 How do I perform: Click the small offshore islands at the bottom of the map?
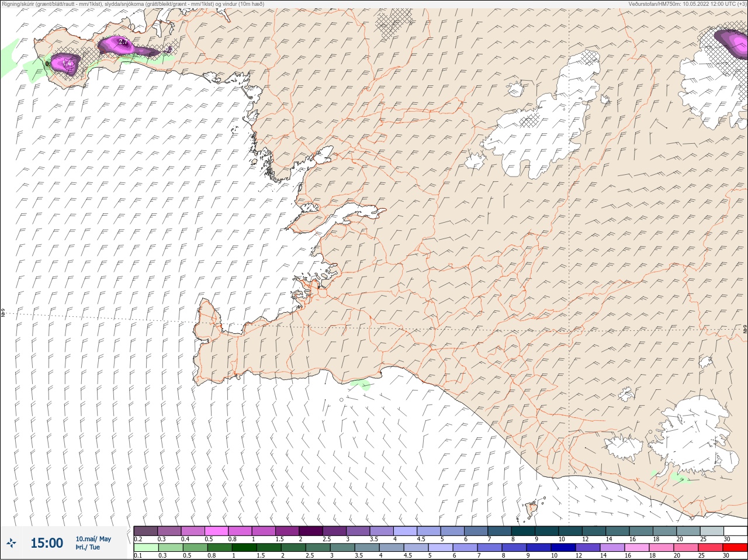(532, 508)
